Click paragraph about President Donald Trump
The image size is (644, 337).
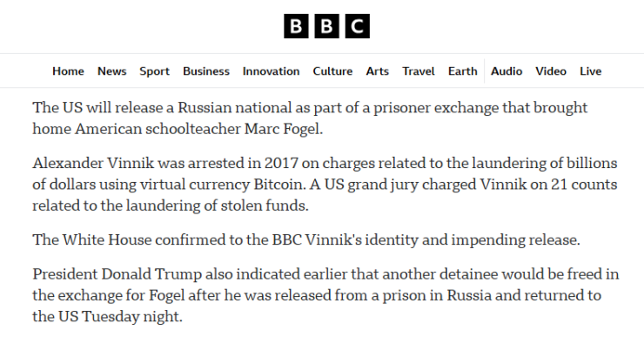click(325, 295)
